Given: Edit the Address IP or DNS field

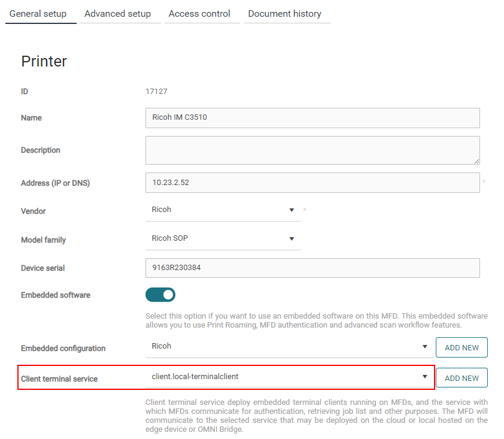Looking at the screenshot, I should tap(312, 183).
